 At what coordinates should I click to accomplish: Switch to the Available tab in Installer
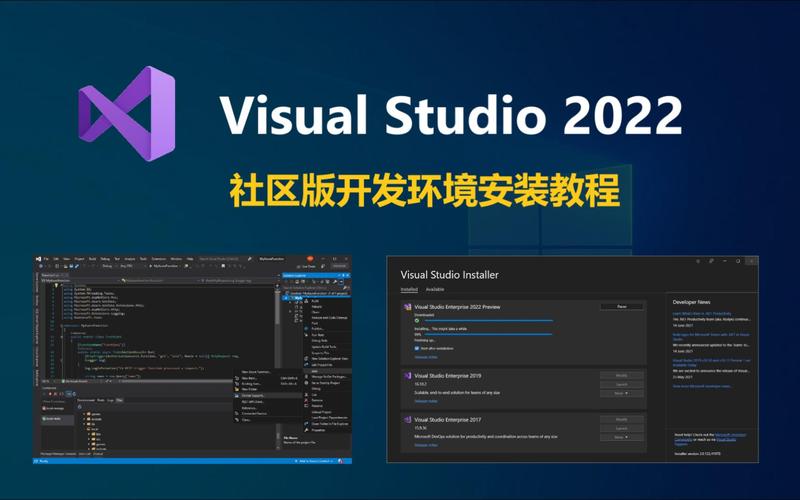click(435, 289)
